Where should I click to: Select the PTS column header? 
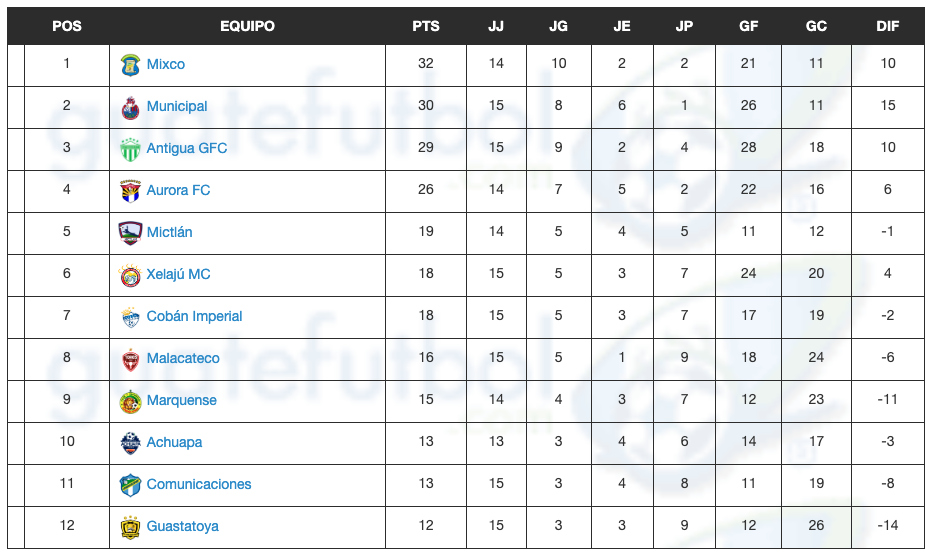point(426,26)
